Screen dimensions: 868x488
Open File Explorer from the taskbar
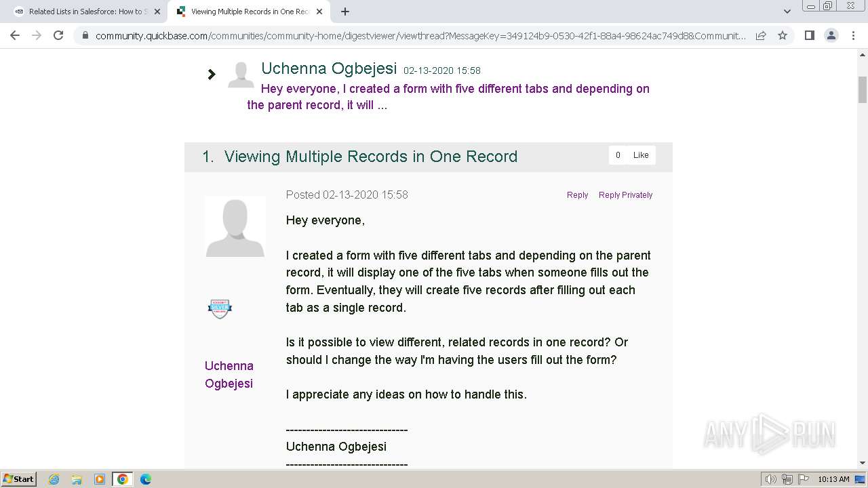(x=77, y=479)
